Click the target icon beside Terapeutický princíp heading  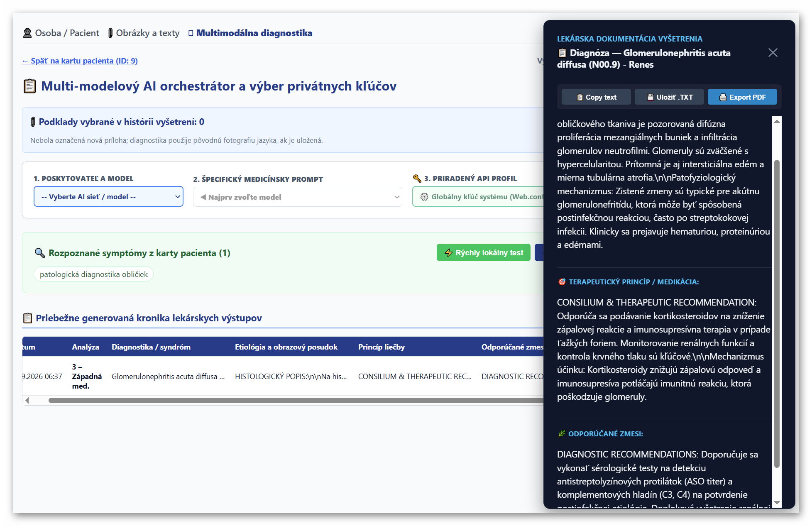562,281
